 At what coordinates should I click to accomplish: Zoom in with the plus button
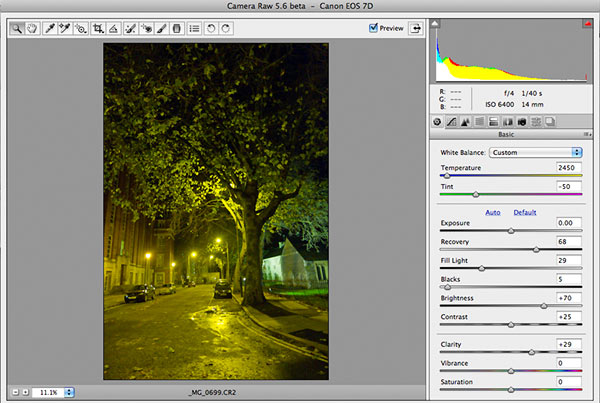25,392
